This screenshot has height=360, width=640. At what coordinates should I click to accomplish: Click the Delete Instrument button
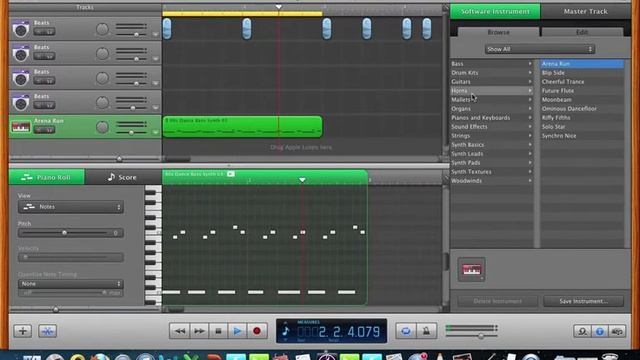tap(498, 301)
